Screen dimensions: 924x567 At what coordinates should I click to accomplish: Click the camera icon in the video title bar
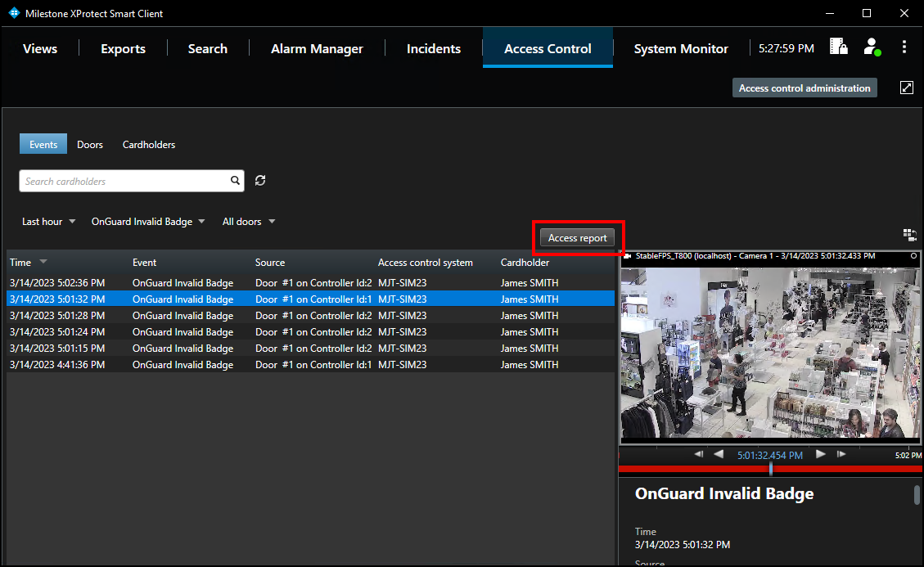(x=626, y=255)
